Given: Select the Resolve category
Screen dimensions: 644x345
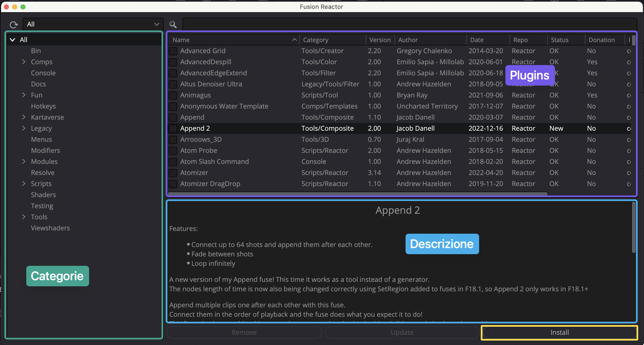Looking at the screenshot, I should [43, 173].
